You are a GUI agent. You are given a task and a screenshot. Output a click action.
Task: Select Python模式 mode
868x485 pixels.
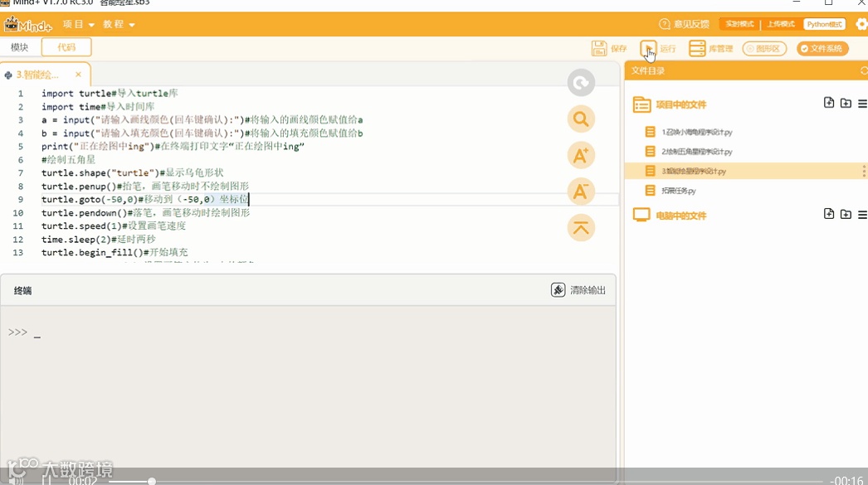824,24
